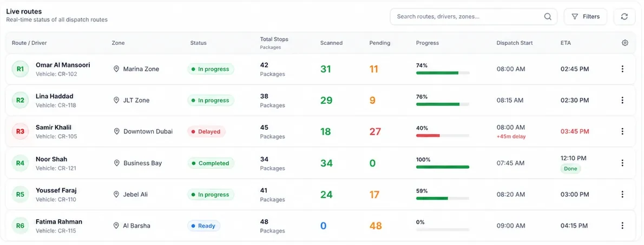This screenshot has width=644, height=245.
Task: Click the location pin beside Al Barsha
Action: [116, 226]
